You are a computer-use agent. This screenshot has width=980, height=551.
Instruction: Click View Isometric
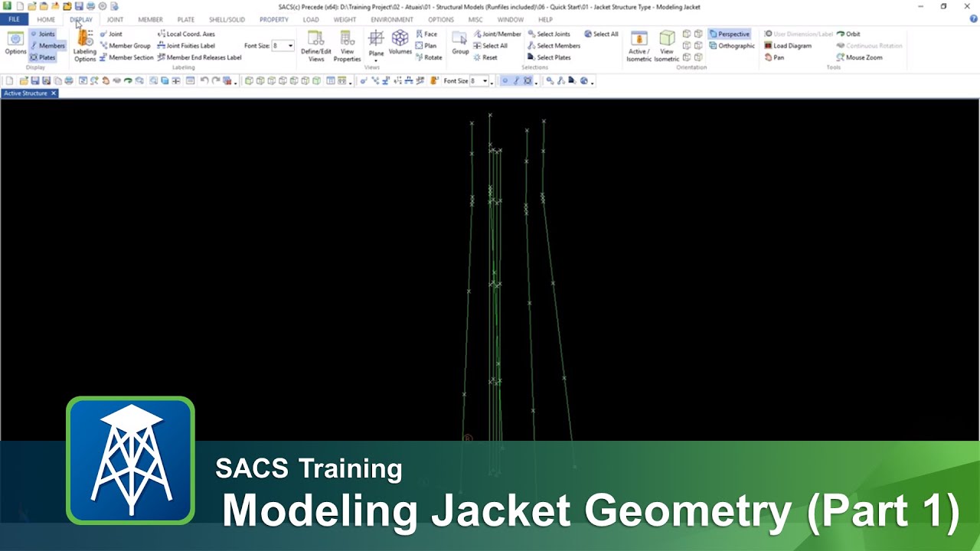pyautogui.click(x=667, y=46)
